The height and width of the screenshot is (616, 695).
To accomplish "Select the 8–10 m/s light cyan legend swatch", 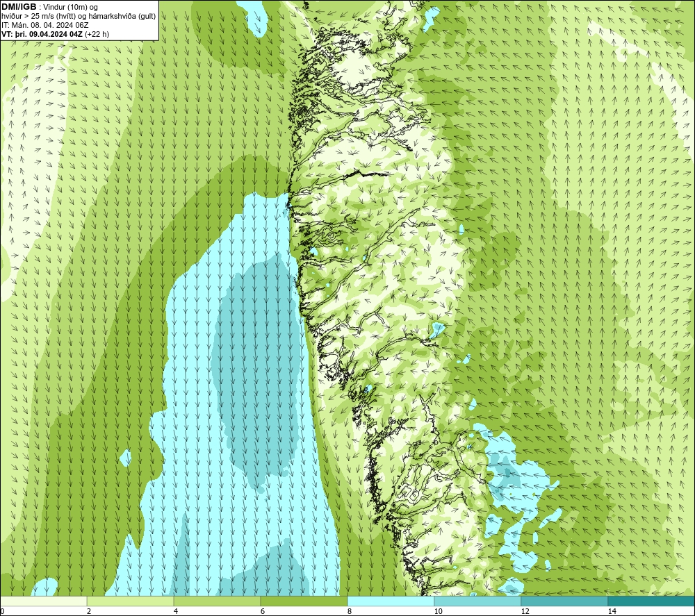I will (x=391, y=601).
